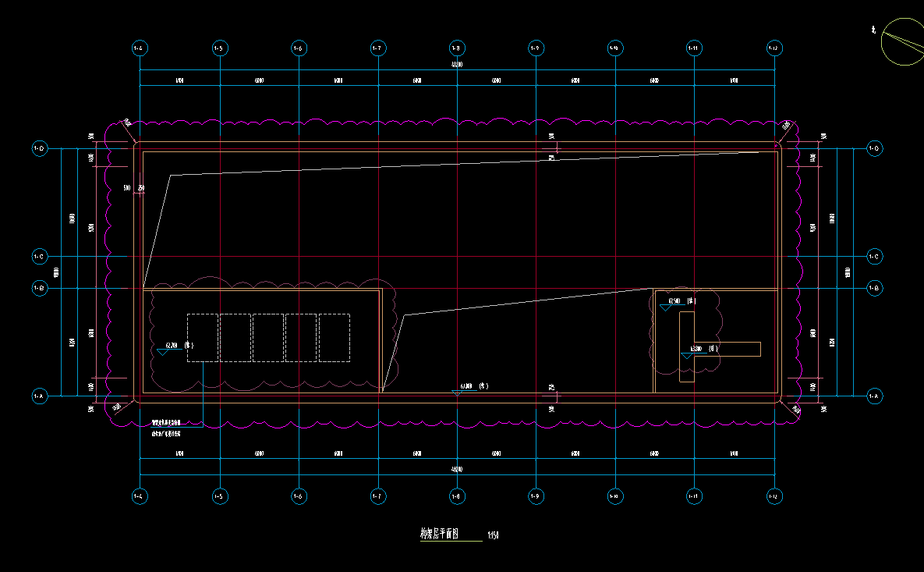This screenshot has width=924, height=572.
Task: Select the drawing title 构架层平面图
Action: (x=441, y=535)
